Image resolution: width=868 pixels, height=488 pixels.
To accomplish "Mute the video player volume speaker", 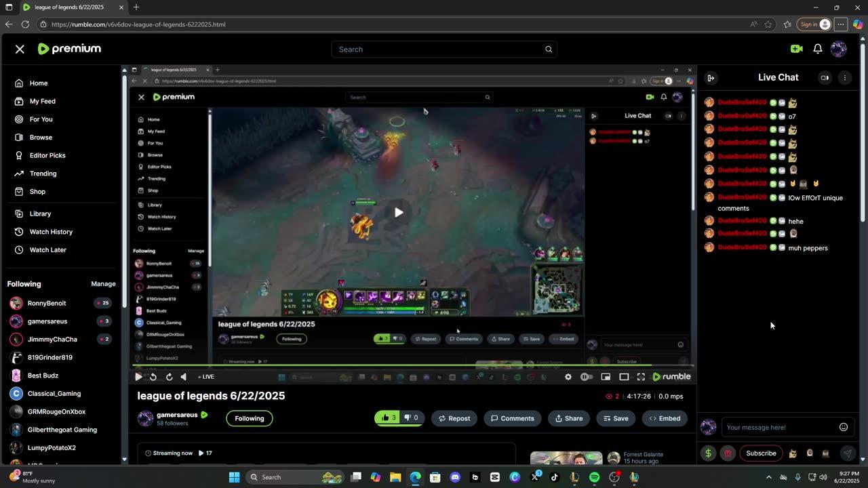I will [x=183, y=377].
